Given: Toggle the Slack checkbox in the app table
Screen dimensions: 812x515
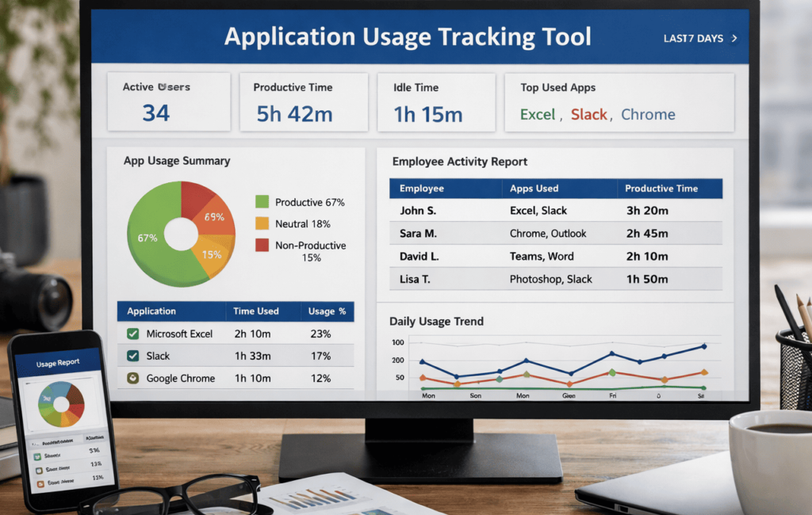Looking at the screenshot, I should point(131,356).
